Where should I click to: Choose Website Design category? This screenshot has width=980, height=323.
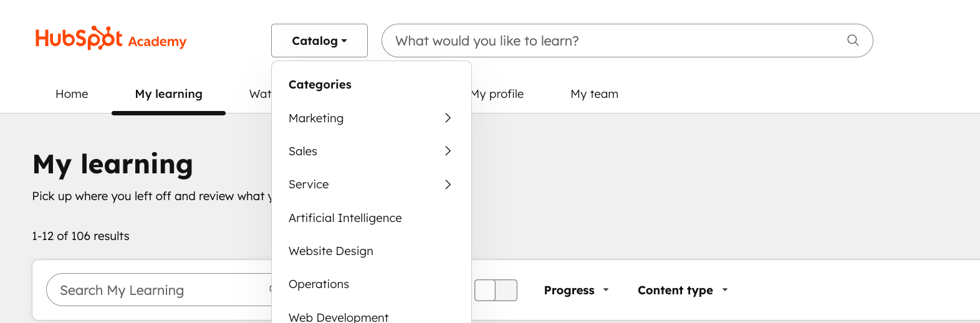pyautogui.click(x=330, y=251)
